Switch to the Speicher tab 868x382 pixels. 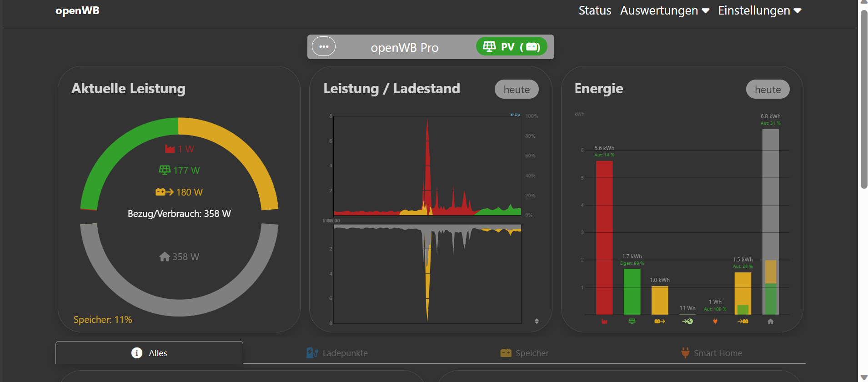coord(524,353)
